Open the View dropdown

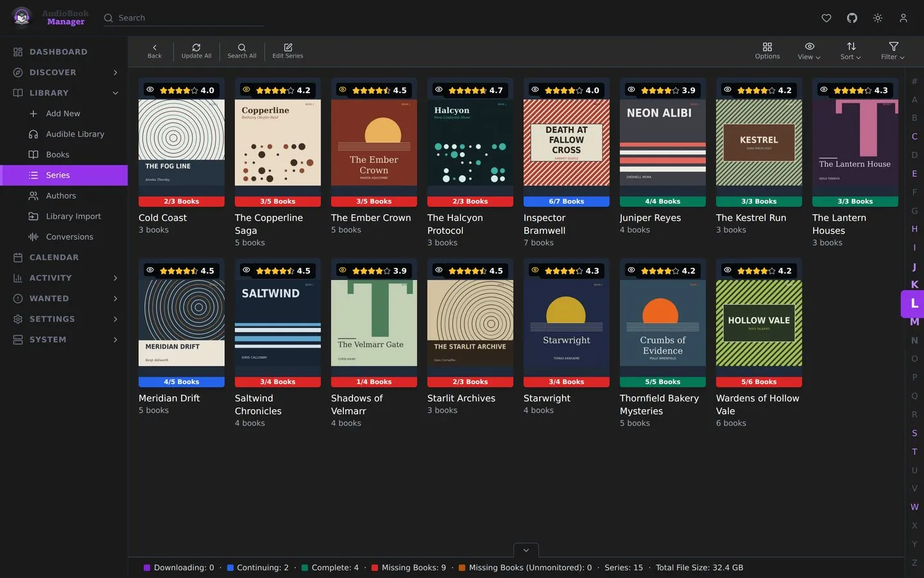(809, 51)
